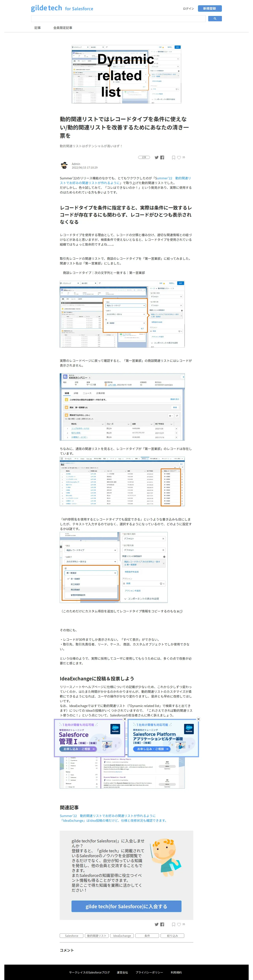Viewport: 253px width, 980px height.
Task: Click the コメント heading
Action: (67, 950)
